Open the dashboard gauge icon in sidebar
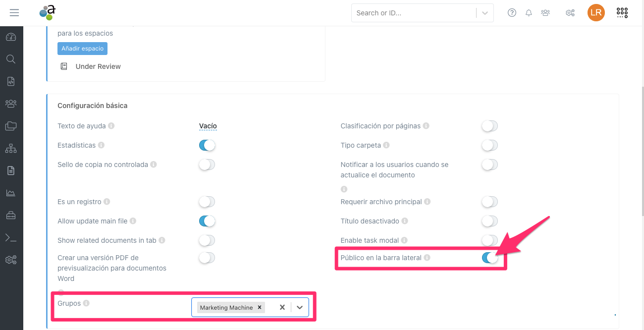This screenshot has width=644, height=330. click(11, 37)
